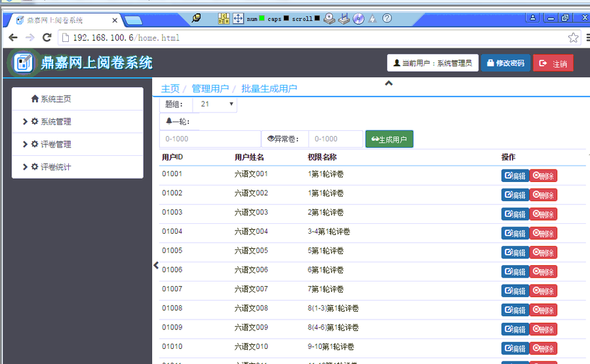Expand the 评卷统计 menu
This screenshot has height=364, width=590.
(x=77, y=167)
